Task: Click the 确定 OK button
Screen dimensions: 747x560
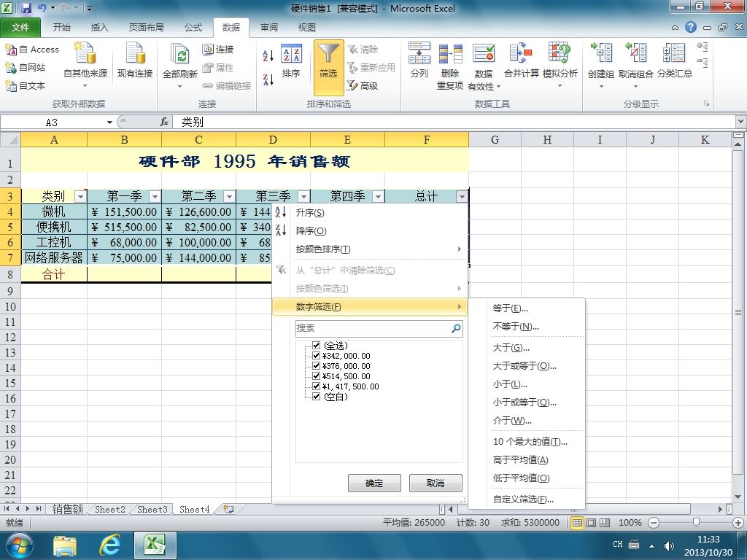Action: [374, 483]
